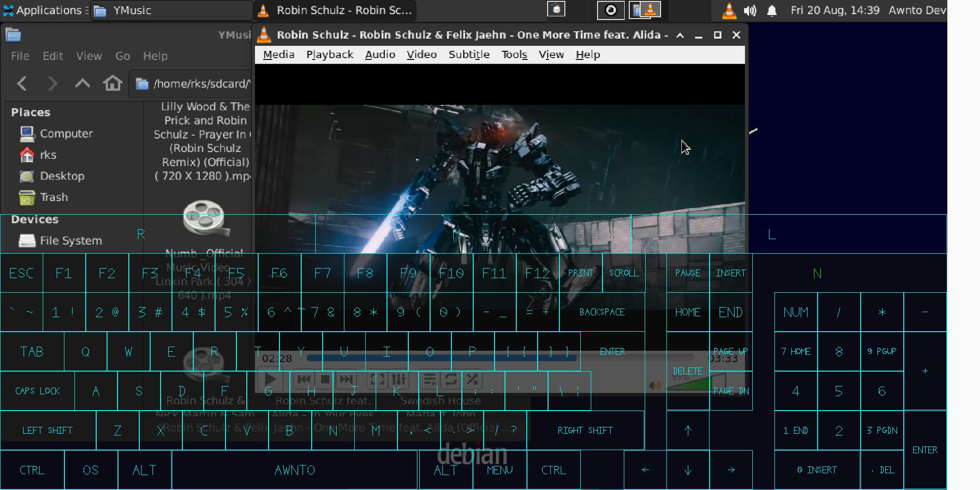Go to parent folder using up arrow

tap(82, 83)
